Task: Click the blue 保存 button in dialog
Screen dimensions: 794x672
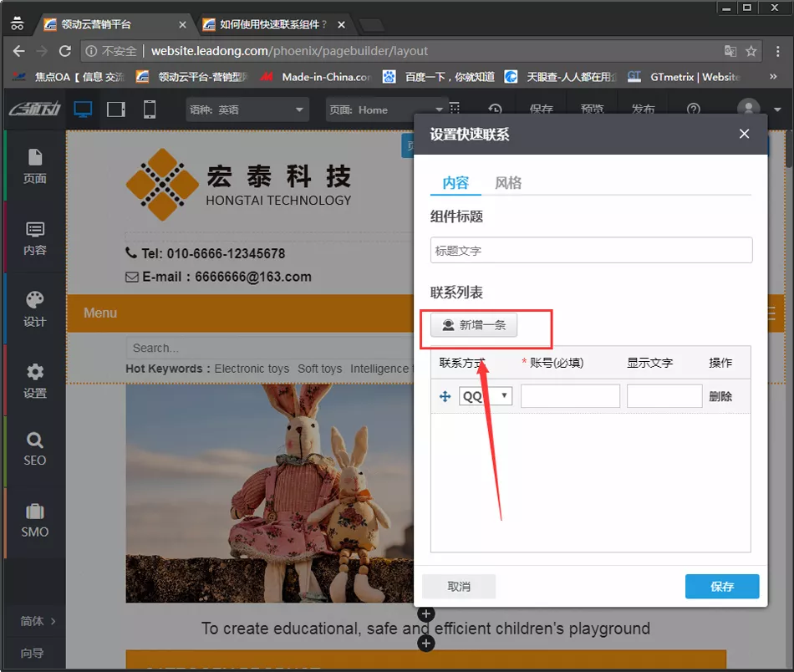Action: click(721, 586)
